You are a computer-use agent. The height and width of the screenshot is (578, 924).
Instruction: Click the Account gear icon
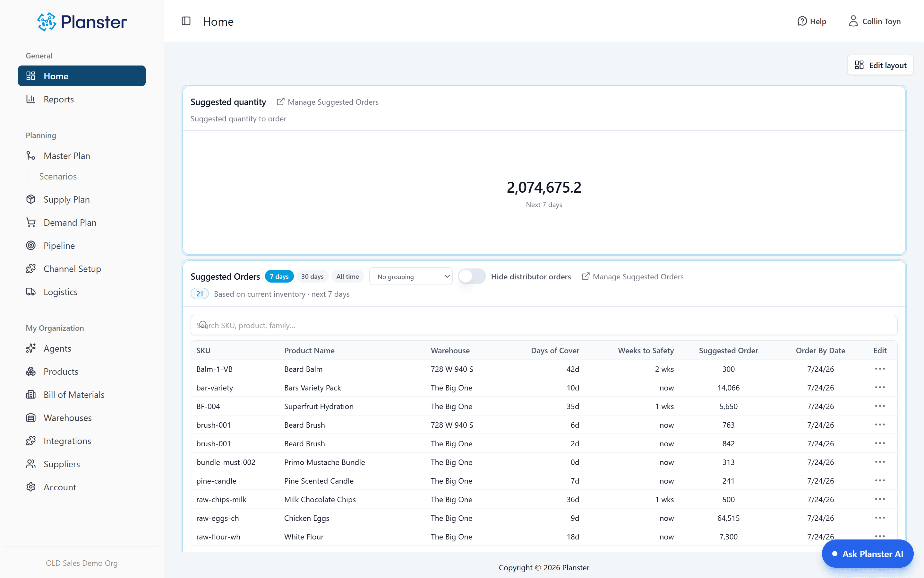(31, 487)
